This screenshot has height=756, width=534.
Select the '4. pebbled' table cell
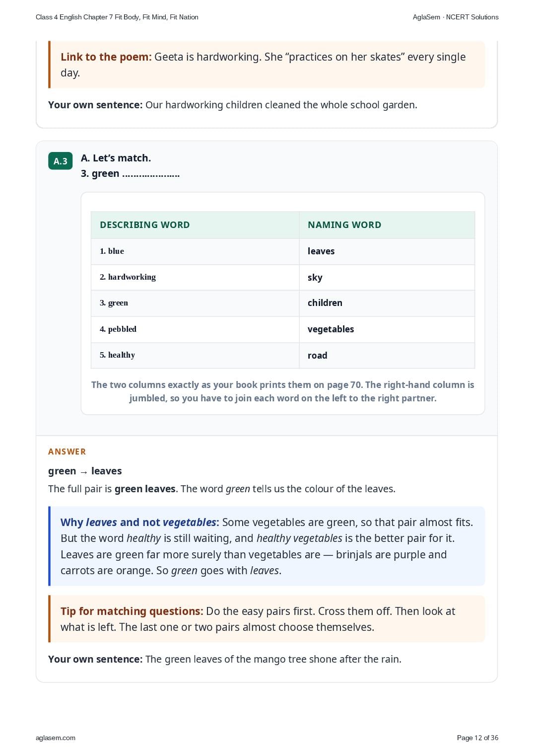(x=195, y=329)
